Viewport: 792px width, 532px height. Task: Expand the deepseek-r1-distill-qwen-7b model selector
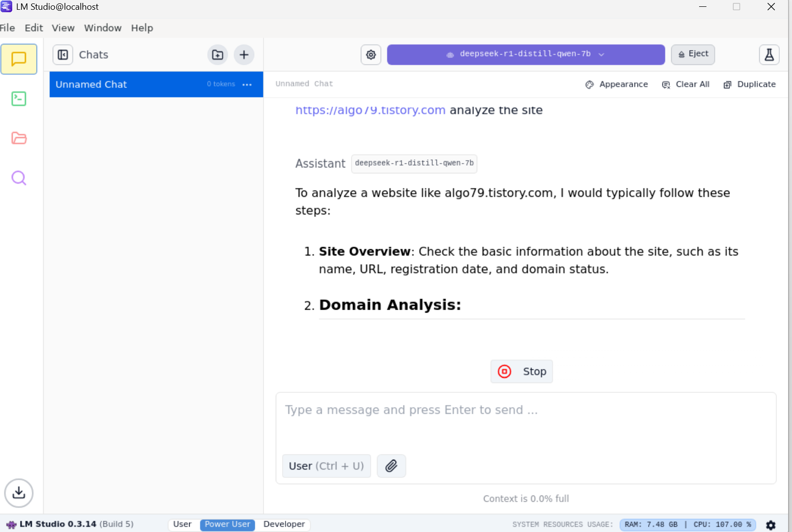[526, 54]
